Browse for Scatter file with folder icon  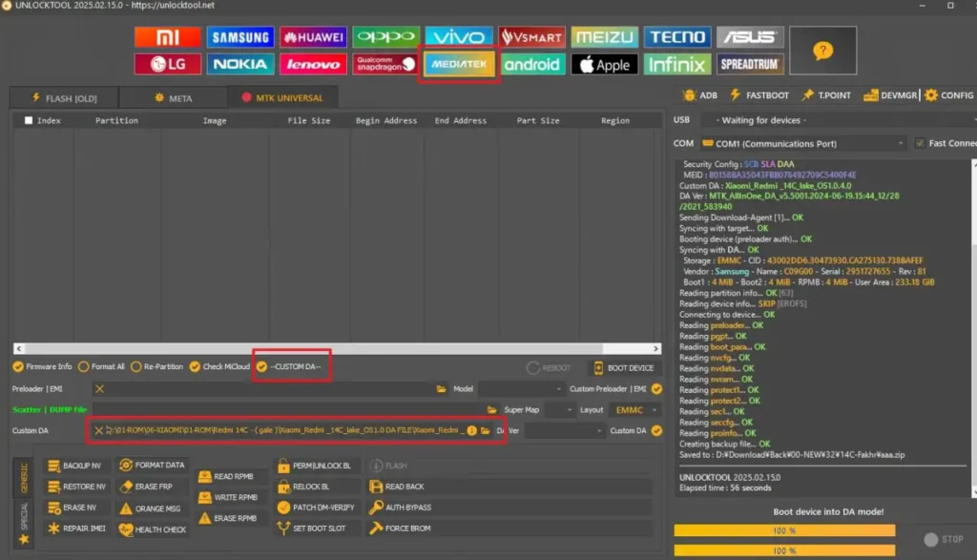click(x=491, y=410)
